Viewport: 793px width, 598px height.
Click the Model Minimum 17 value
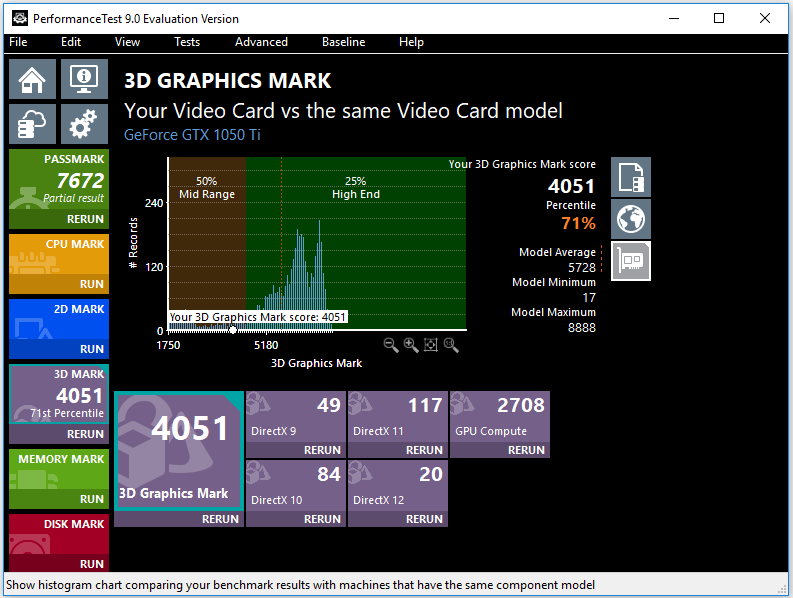pos(589,297)
